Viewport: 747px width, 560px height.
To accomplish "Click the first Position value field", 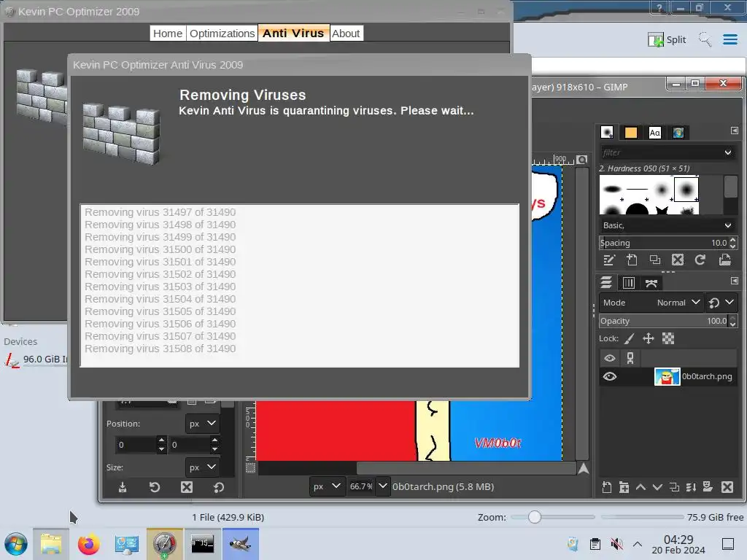I will (x=136, y=445).
